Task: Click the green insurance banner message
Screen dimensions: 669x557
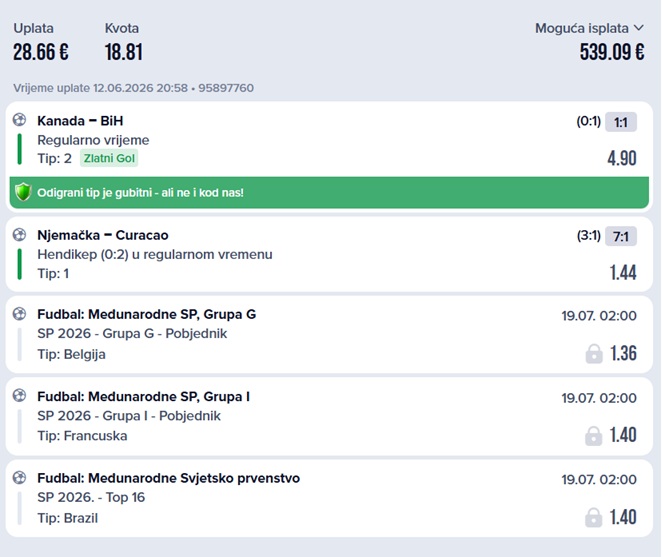Action: click(x=329, y=192)
